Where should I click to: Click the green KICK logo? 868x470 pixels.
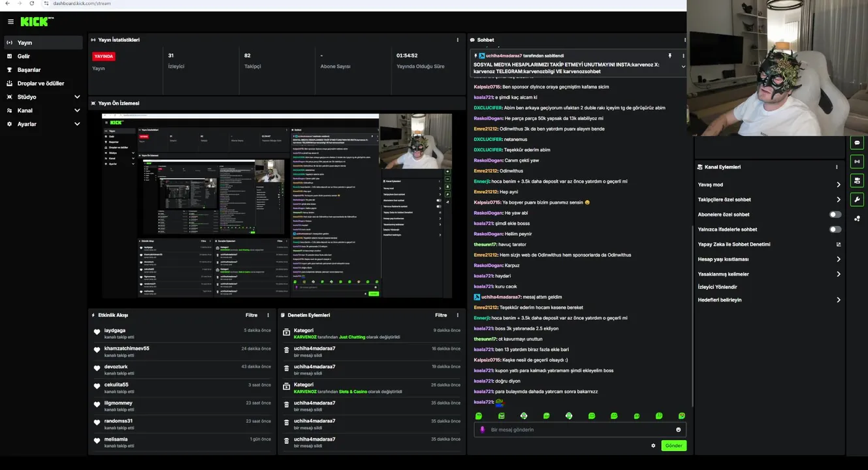[x=35, y=22]
